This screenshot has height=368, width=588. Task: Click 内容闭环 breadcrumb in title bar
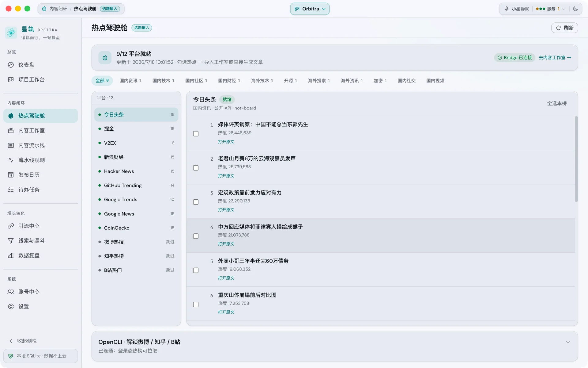pyautogui.click(x=58, y=9)
